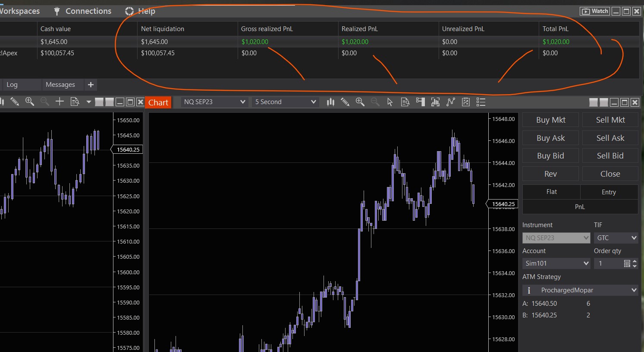Click zoom in magnifier on right chart toolbar

[x=360, y=102]
